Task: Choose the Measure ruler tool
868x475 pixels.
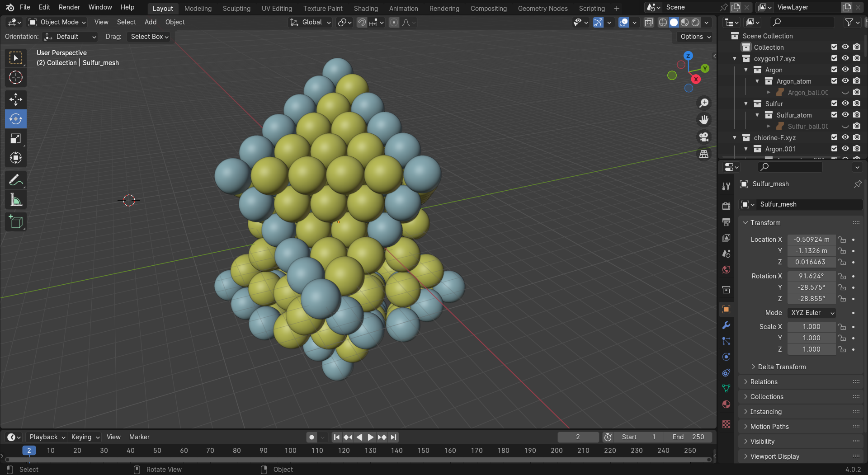Action: coord(16,200)
